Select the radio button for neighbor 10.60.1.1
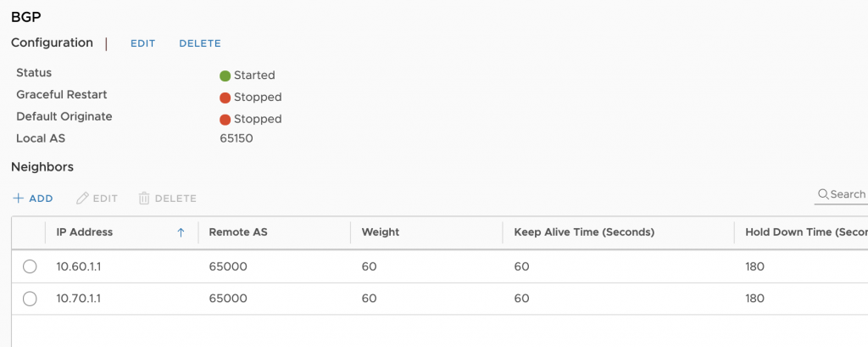The image size is (868, 347). coord(30,266)
